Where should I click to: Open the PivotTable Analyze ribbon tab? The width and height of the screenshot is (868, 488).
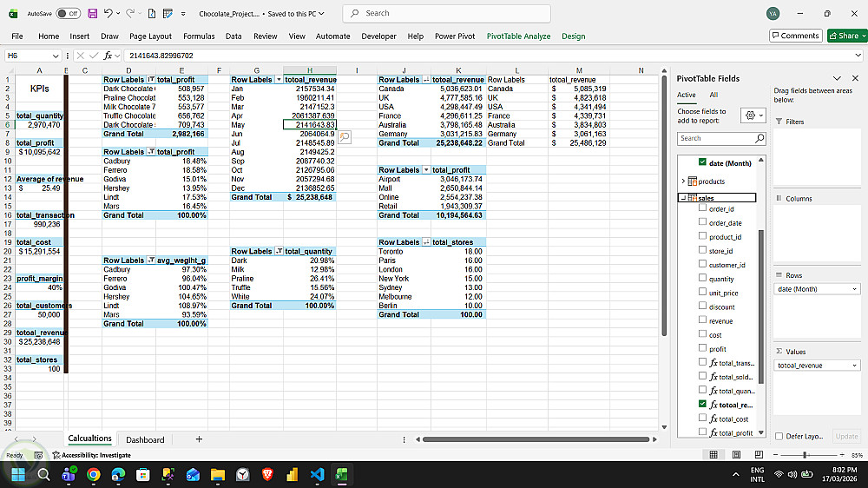coord(519,36)
